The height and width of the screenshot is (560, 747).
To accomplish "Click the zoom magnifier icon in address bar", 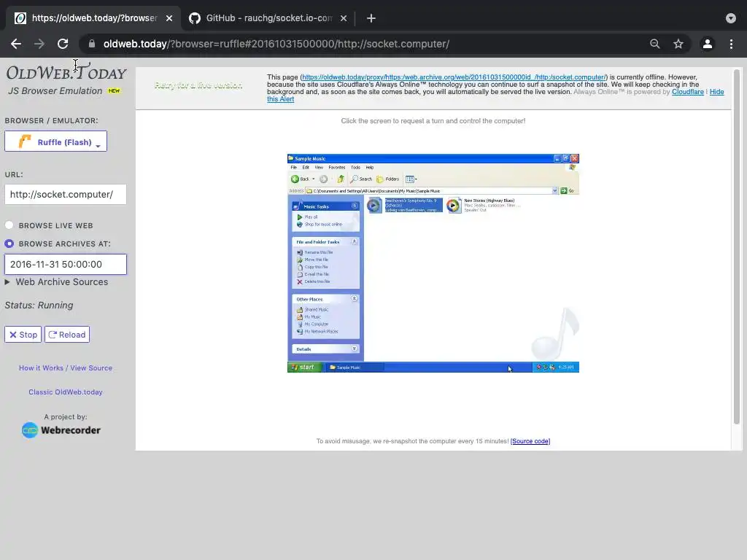I will (x=655, y=44).
